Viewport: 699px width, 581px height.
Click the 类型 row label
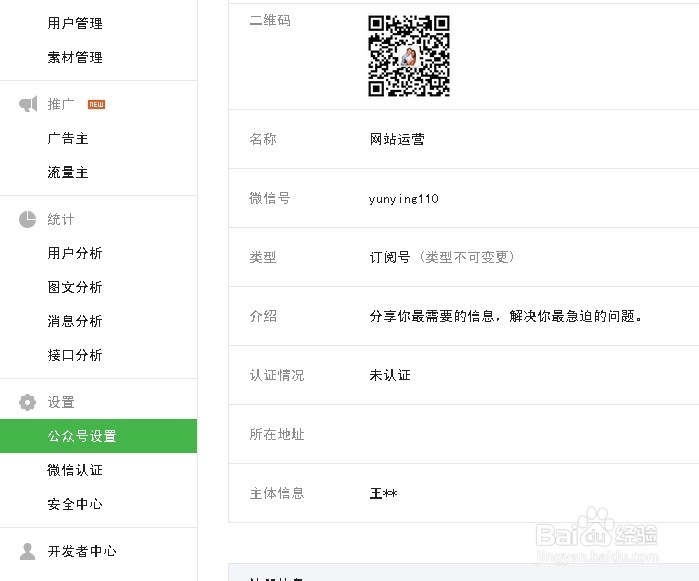263,257
